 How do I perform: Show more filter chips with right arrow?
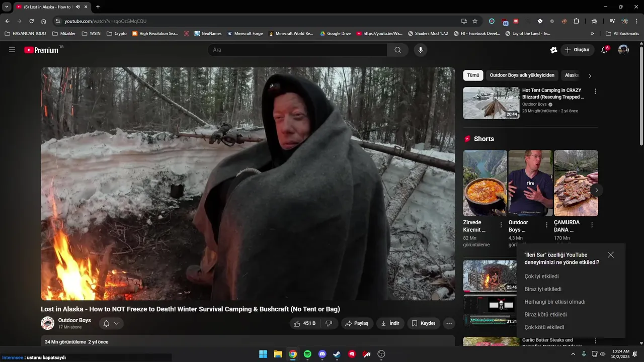(x=590, y=76)
